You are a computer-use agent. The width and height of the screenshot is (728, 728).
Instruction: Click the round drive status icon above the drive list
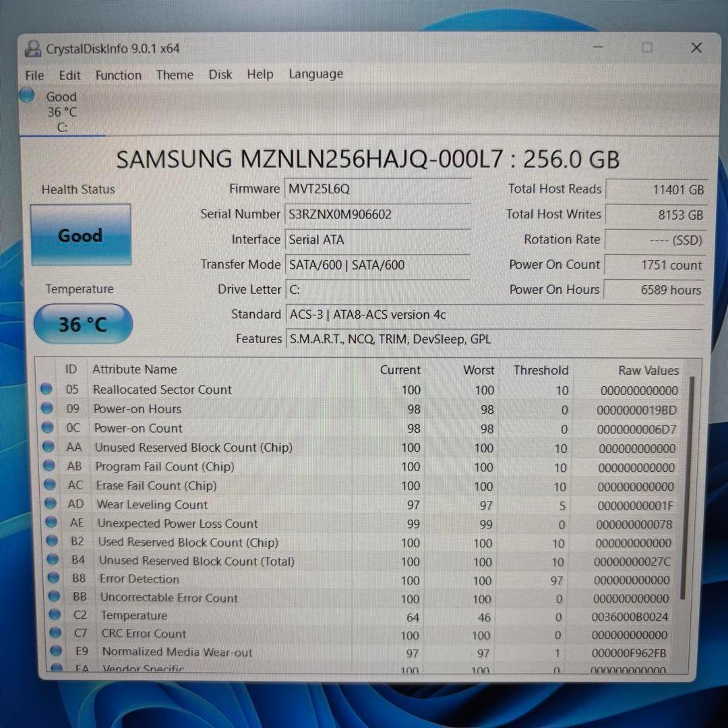coord(27,96)
